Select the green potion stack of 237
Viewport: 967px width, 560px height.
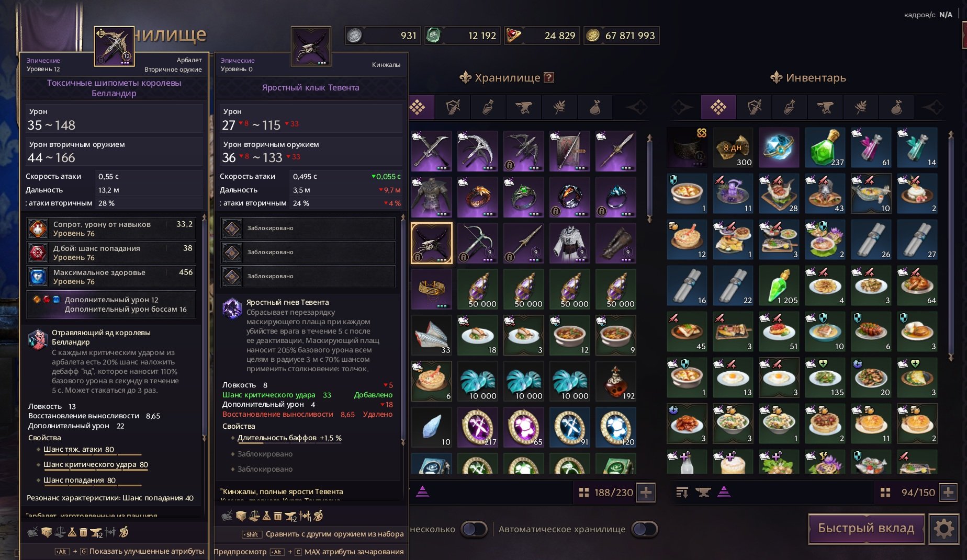[825, 148]
